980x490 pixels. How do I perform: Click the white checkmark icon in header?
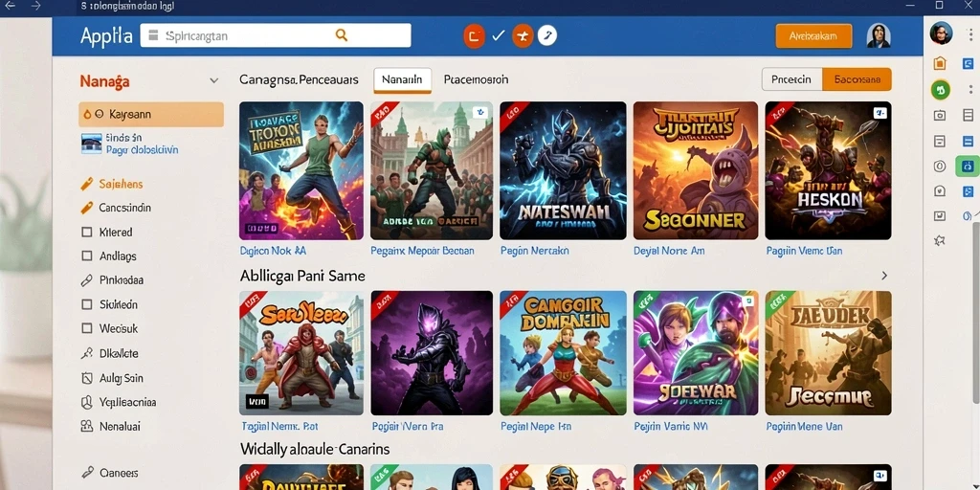(x=498, y=36)
